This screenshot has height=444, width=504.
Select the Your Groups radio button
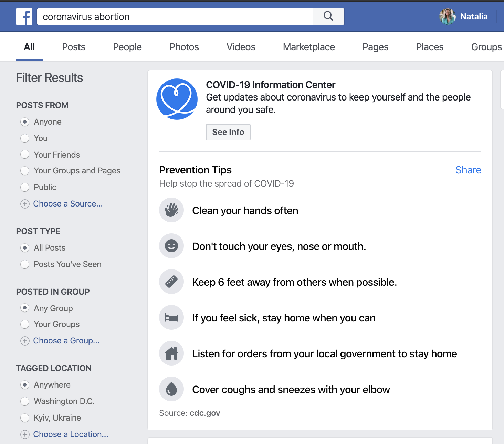pos(25,324)
